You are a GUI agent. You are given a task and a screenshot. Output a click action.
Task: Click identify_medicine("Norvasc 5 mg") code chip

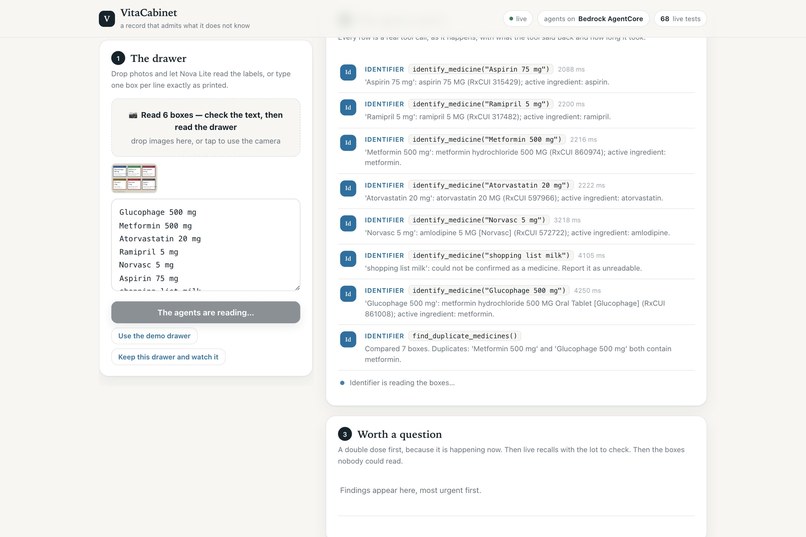click(x=479, y=220)
